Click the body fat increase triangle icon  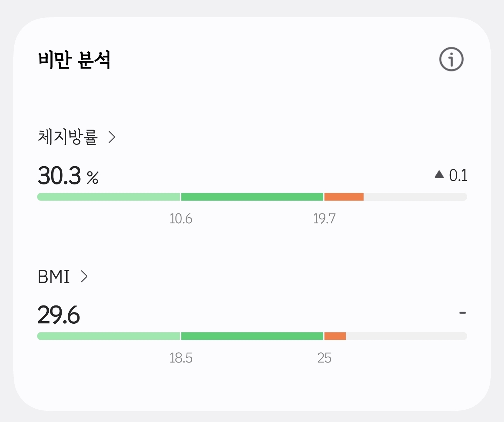click(439, 174)
